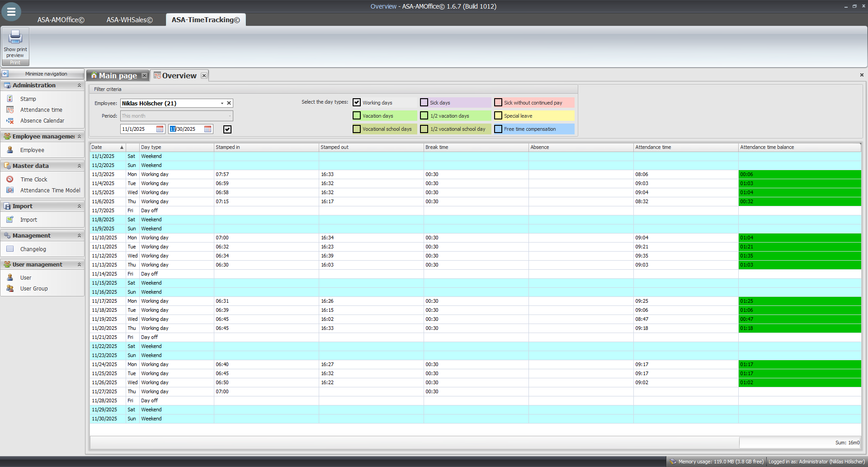This screenshot has width=868, height=467.
Task: Uncheck the Working days checkbox
Action: pyautogui.click(x=357, y=103)
